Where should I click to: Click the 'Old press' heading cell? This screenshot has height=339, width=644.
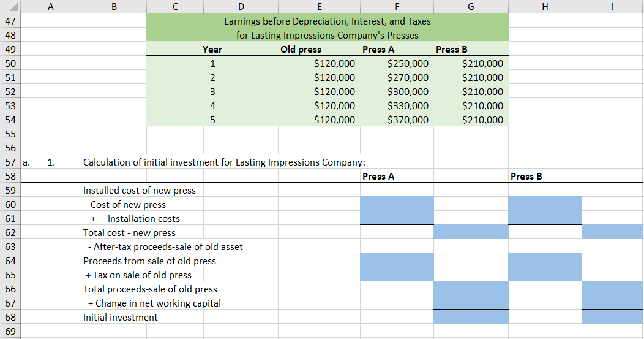coord(301,50)
